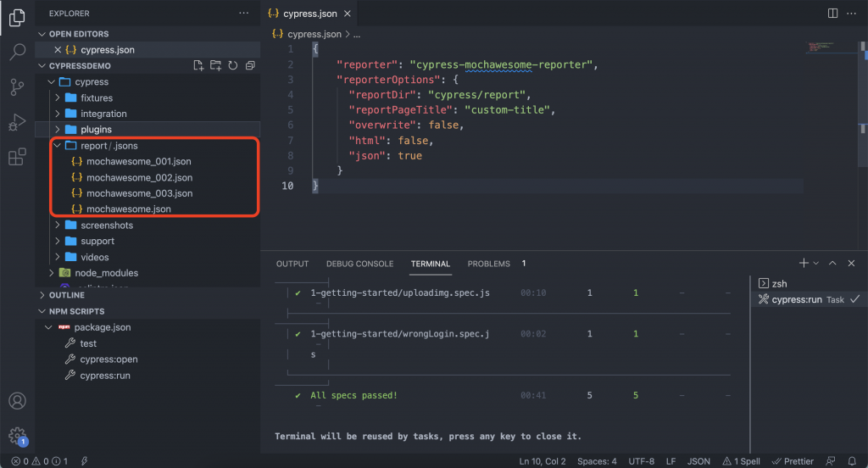Switch to the OUTPUT panel tab
The height and width of the screenshot is (468, 868).
[292, 264]
